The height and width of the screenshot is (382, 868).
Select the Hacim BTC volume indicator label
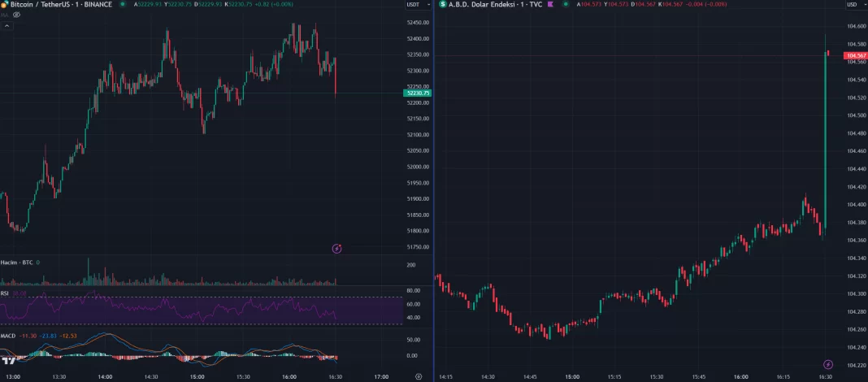pos(16,263)
